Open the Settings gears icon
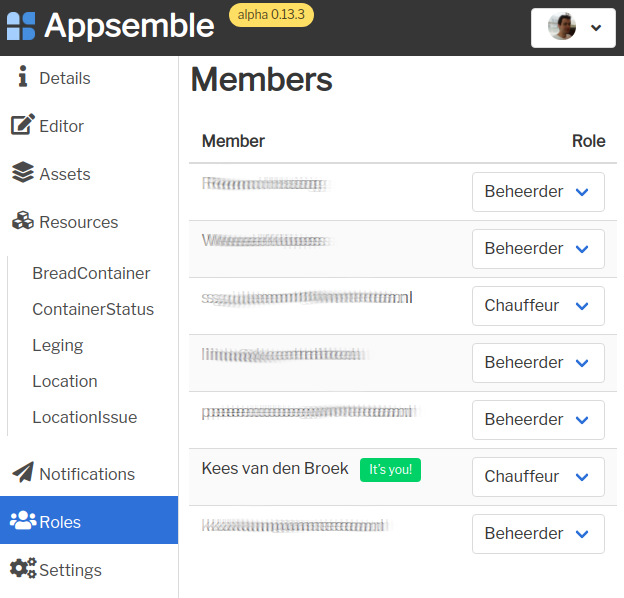Screen dimensions: 624x598 click(23, 568)
